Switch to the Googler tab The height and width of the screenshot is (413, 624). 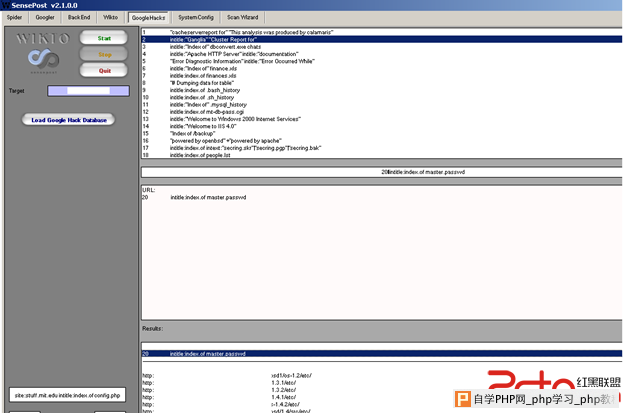45,18
